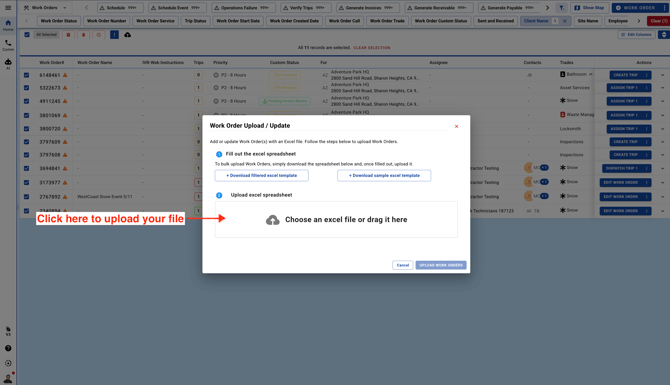Uncheck row checkbox for work order 3797609
This screenshot has width=670, height=385.
[x=26, y=142]
